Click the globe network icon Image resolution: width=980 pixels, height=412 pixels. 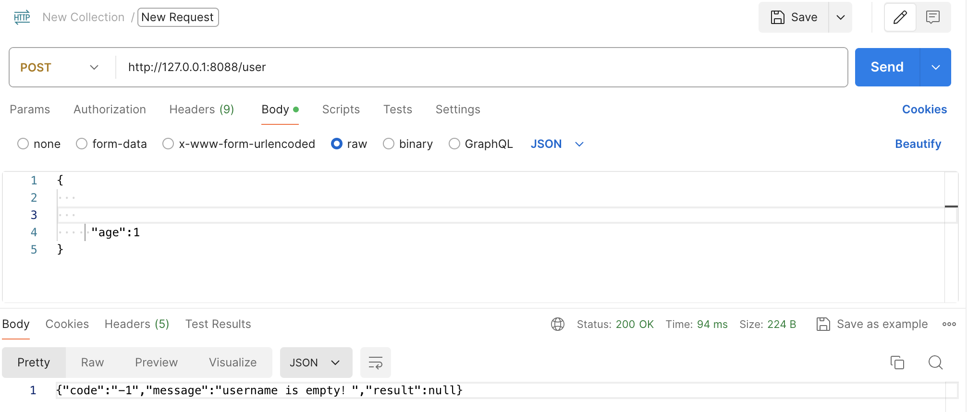(x=557, y=324)
